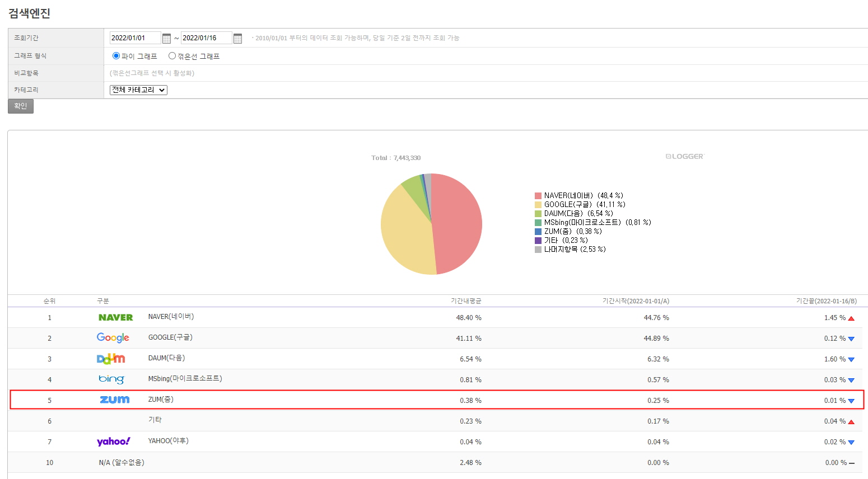Click the MSbing teal legend swatch
This screenshot has height=479, width=868.
click(538, 223)
